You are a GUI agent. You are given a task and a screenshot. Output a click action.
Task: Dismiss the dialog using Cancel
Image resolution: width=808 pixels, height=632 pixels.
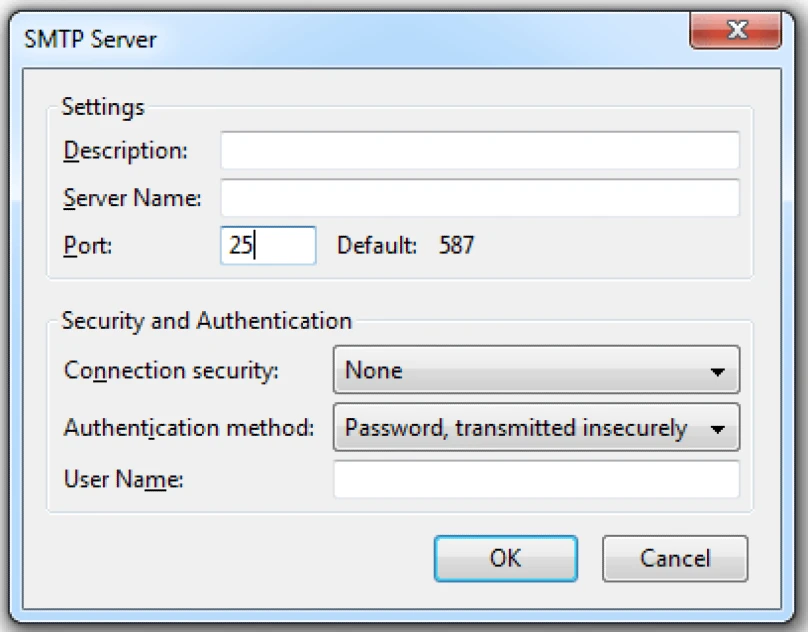click(674, 558)
